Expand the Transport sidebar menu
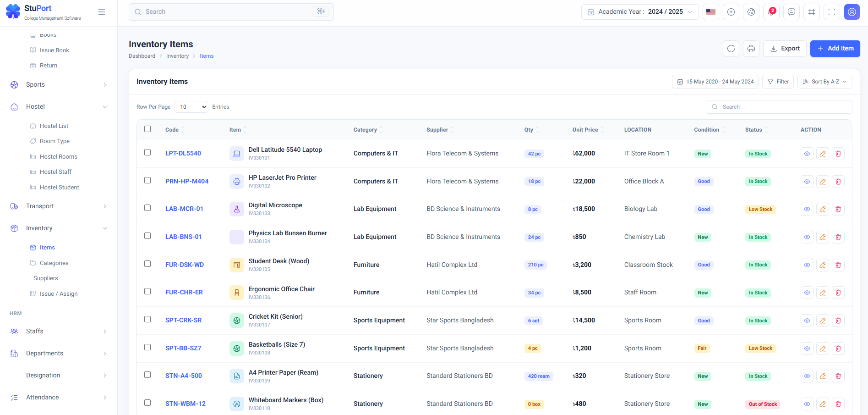Image resolution: width=868 pixels, height=415 pixels. click(59, 206)
